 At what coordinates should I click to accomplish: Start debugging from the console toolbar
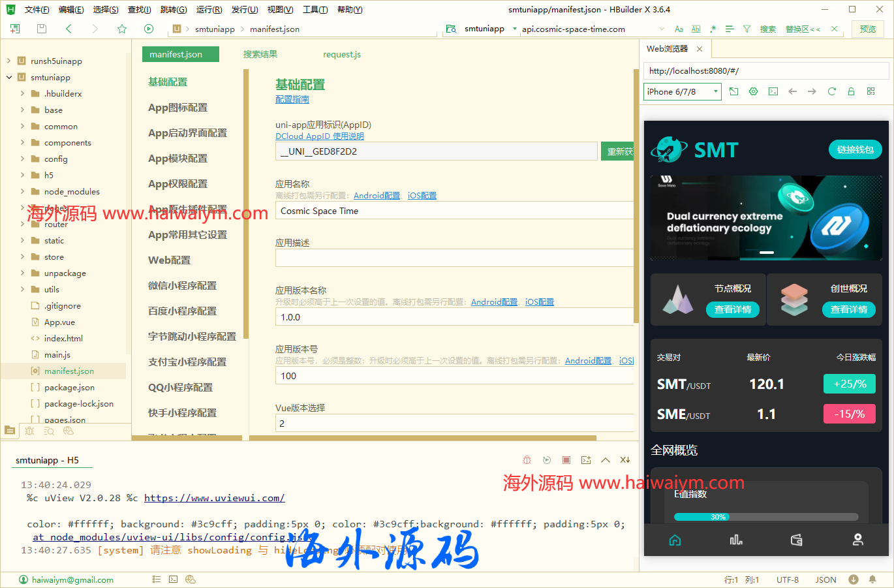[527, 459]
